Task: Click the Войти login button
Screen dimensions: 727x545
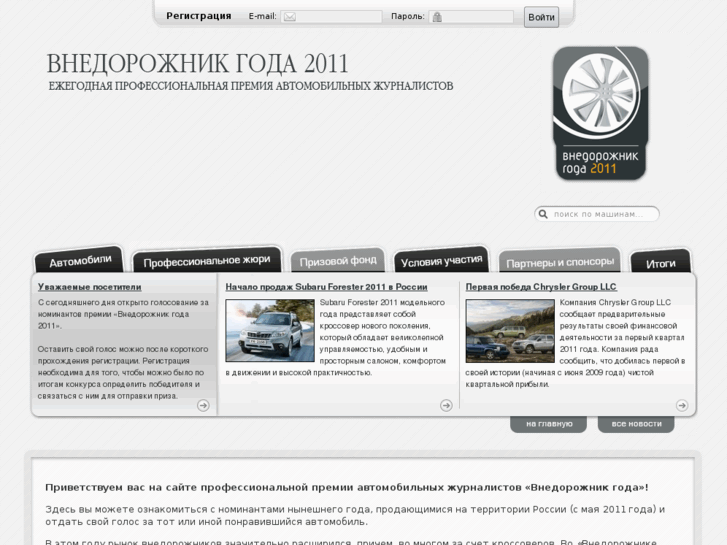Action: pyautogui.click(x=541, y=17)
